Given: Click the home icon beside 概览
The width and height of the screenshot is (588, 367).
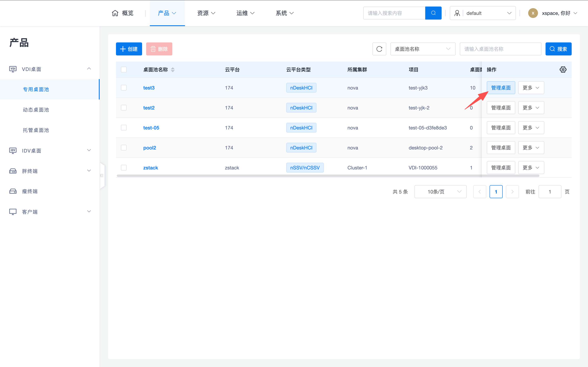Looking at the screenshot, I should (x=115, y=13).
